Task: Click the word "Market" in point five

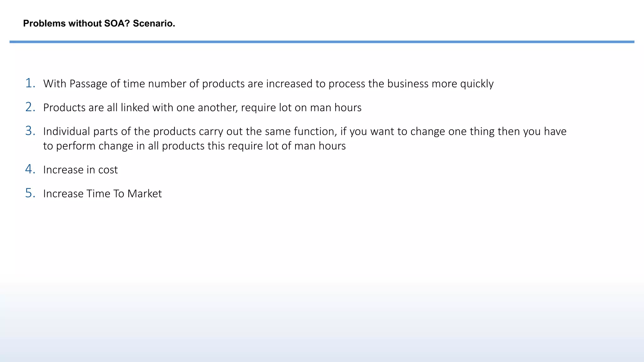Action: pos(144,194)
